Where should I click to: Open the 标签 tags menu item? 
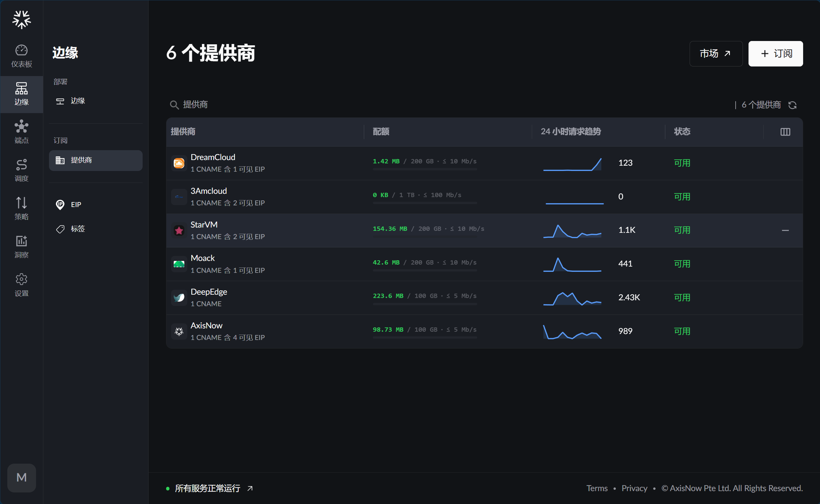(96, 229)
